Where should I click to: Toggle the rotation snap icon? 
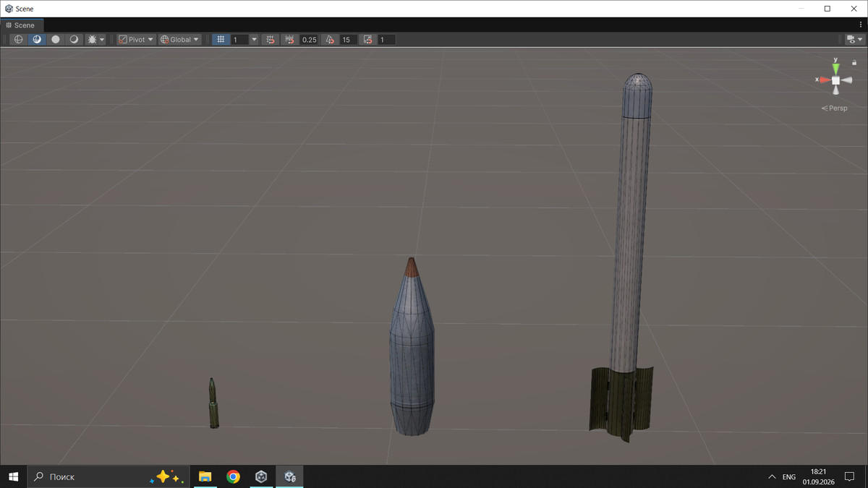tap(331, 40)
